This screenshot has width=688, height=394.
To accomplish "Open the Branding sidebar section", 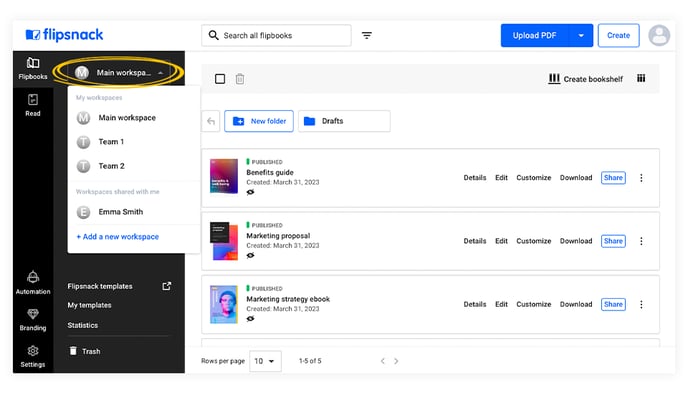I will pos(33,319).
